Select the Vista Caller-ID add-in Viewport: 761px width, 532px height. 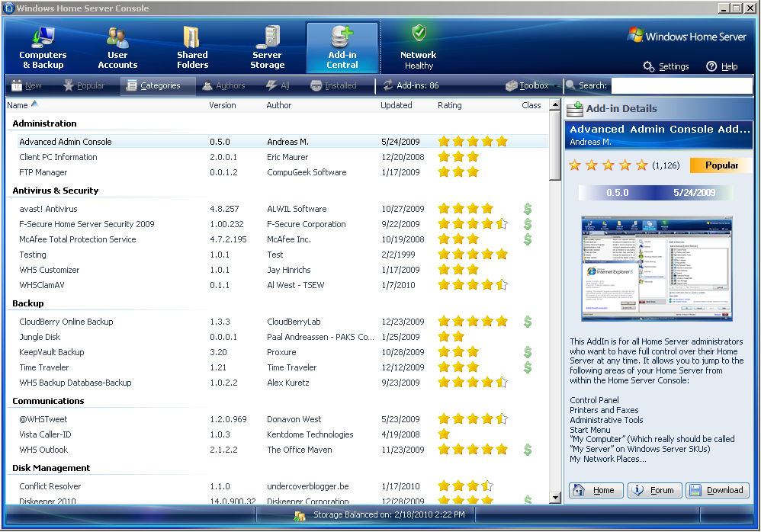point(45,434)
